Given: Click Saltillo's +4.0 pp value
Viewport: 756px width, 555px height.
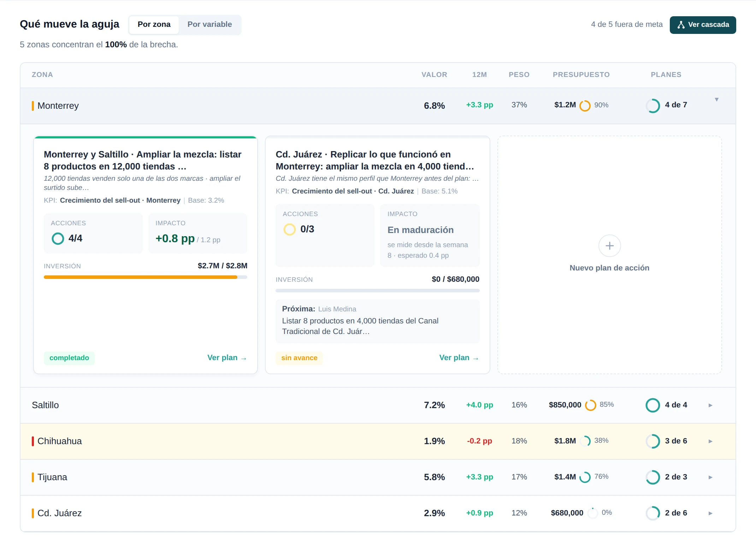Looking at the screenshot, I should tap(479, 405).
